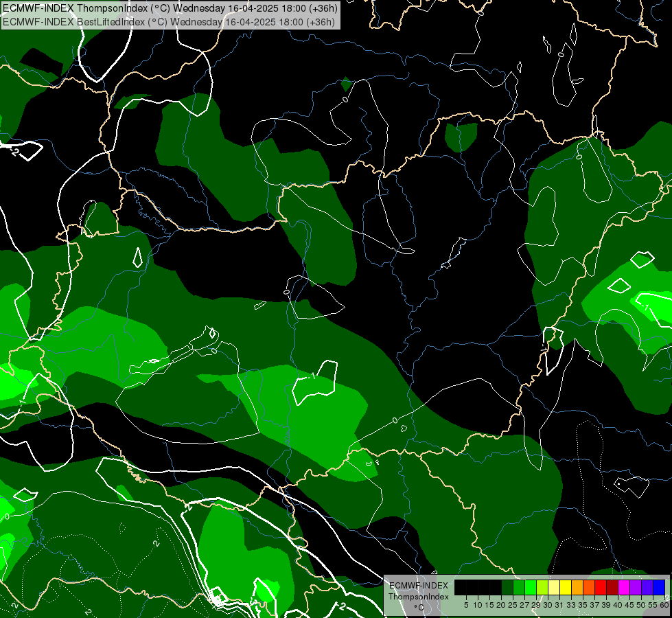Select the purple legend swatch 45–50
The height and width of the screenshot is (618, 672).
click(636, 588)
